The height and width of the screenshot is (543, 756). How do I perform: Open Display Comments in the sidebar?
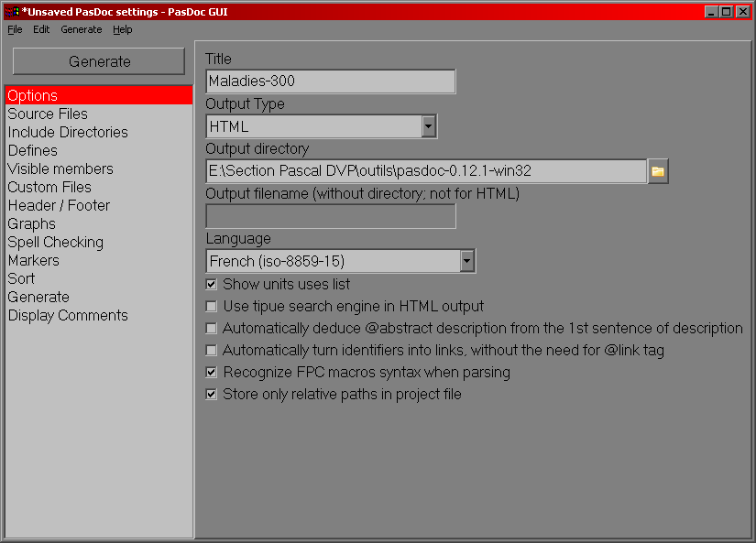click(68, 316)
